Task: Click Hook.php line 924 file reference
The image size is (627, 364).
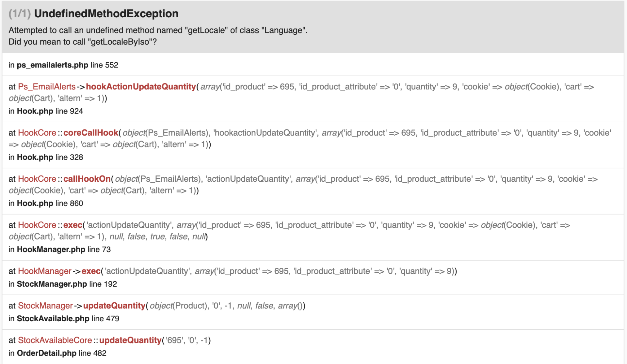Action: 46,111
